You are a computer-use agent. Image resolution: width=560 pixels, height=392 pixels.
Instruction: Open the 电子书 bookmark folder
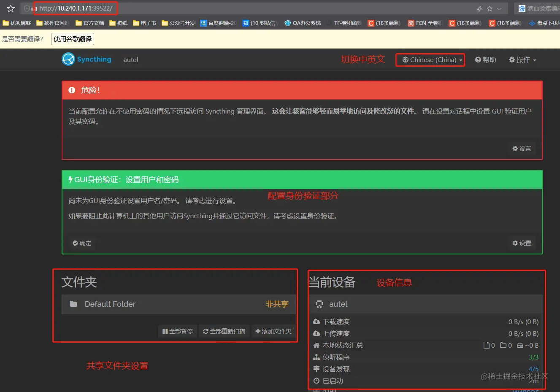(x=145, y=23)
